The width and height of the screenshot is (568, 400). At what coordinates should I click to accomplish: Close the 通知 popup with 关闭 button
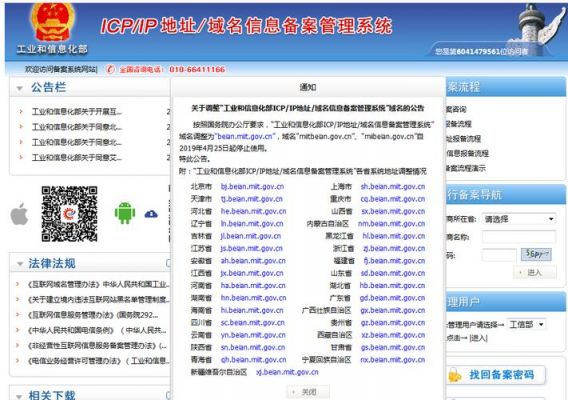[x=308, y=392]
